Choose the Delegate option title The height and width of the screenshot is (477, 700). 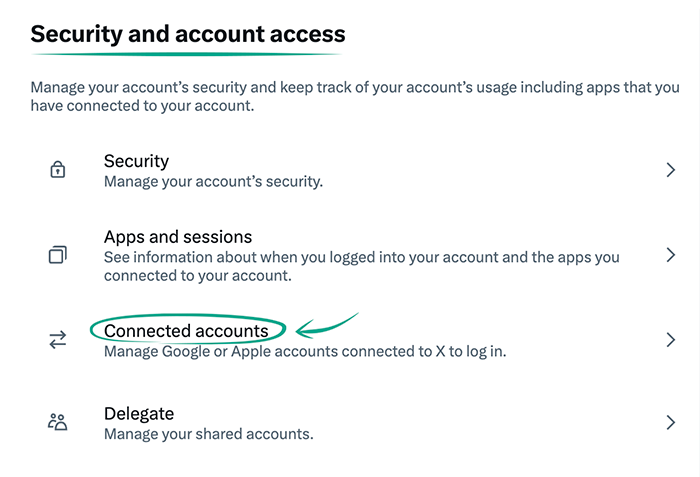(x=139, y=413)
